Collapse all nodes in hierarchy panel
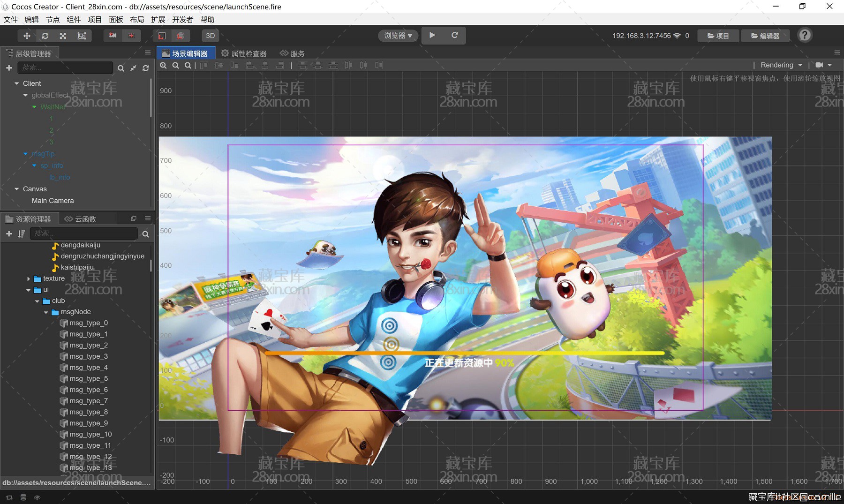Image resolution: width=844 pixels, height=504 pixels. coord(133,68)
